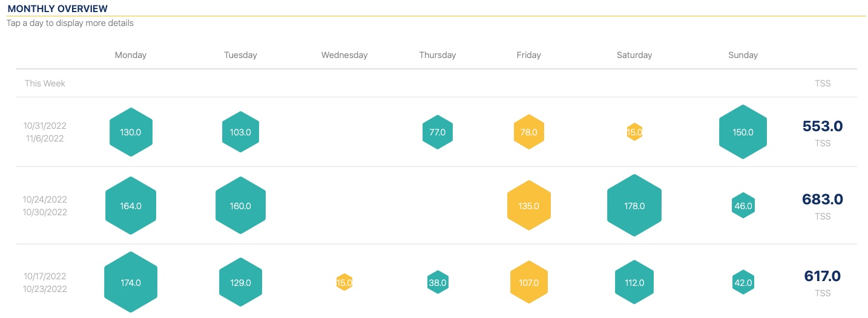Screen dimensions: 868x318
Task: Open the 77.0 Thursday hexagon details
Action: [x=438, y=132]
